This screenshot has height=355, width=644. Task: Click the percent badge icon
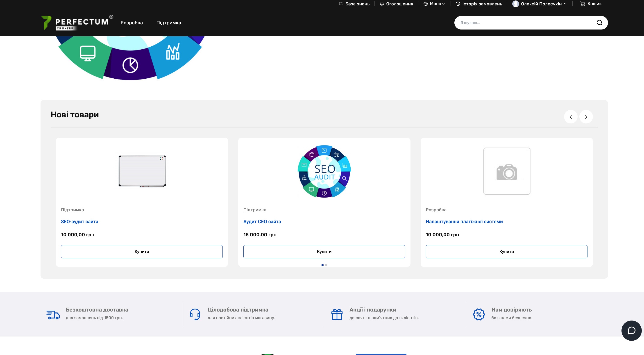point(479,314)
